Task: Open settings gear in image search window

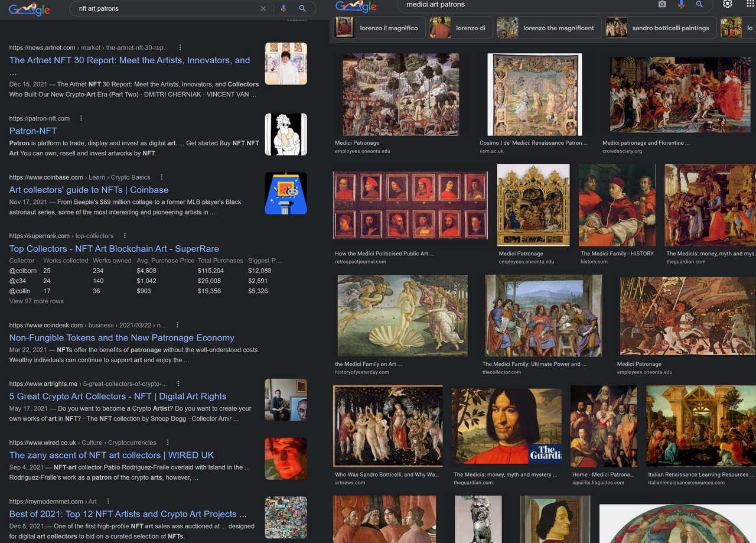Action: click(x=728, y=4)
